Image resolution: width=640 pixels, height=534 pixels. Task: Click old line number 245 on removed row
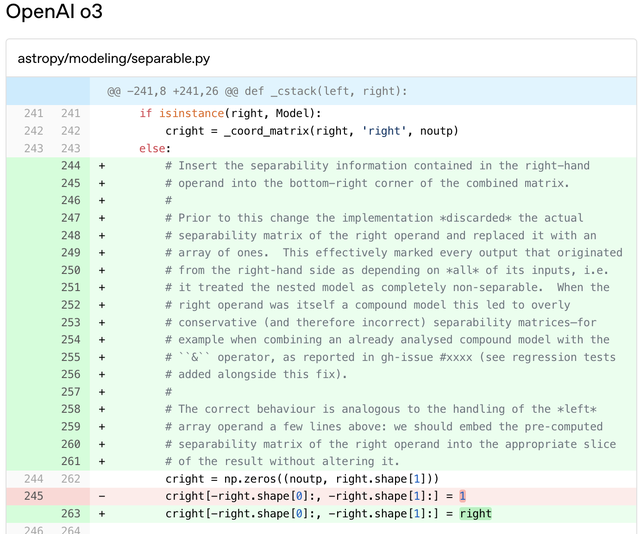[x=33, y=496]
